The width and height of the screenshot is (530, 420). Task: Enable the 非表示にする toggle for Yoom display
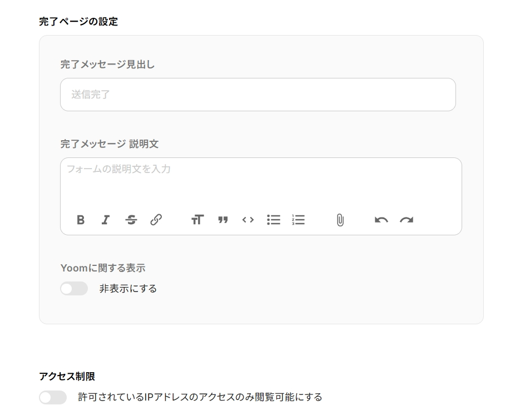click(74, 289)
